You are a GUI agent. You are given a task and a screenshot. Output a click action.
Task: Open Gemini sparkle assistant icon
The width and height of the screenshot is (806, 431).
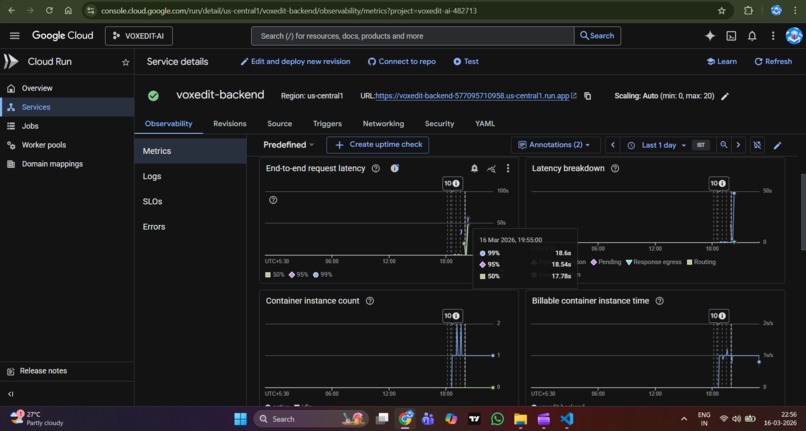710,35
